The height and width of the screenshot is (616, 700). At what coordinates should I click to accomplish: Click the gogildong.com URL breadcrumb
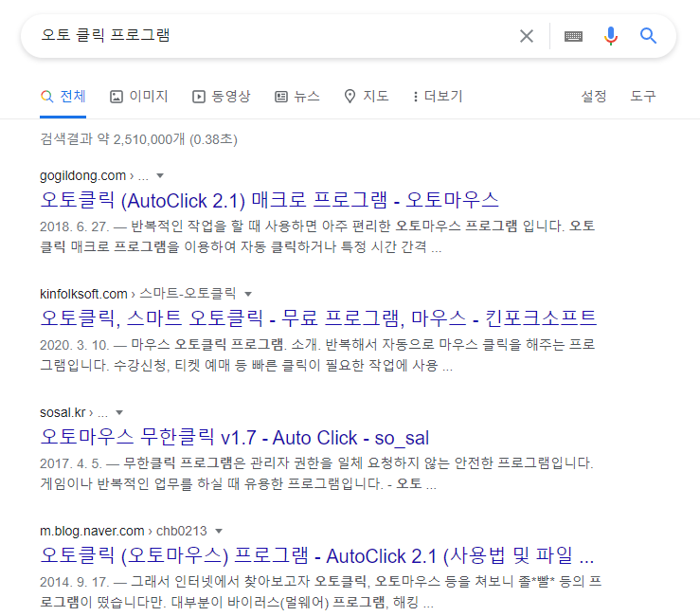[x=94, y=175]
